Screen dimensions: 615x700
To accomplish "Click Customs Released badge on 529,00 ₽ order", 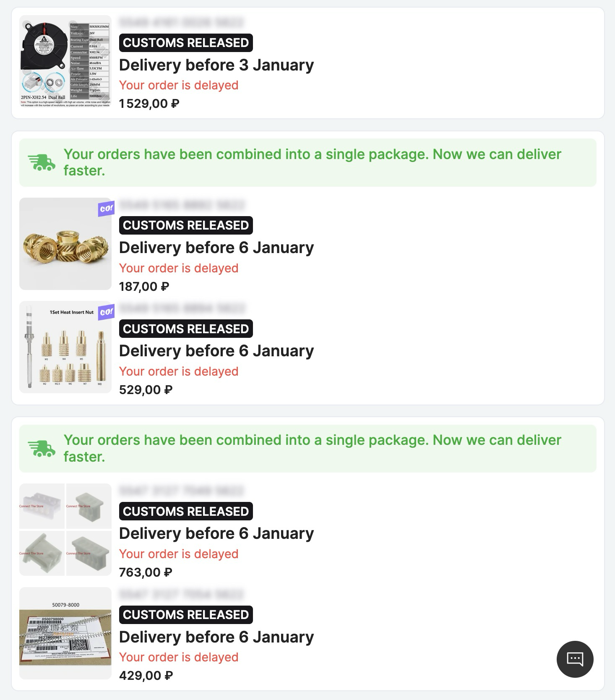I will point(186,329).
